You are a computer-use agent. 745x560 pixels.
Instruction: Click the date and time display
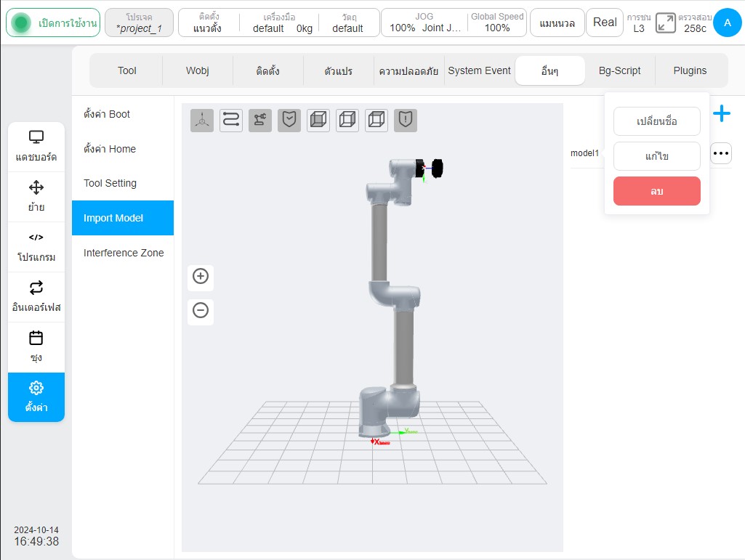tap(36, 536)
